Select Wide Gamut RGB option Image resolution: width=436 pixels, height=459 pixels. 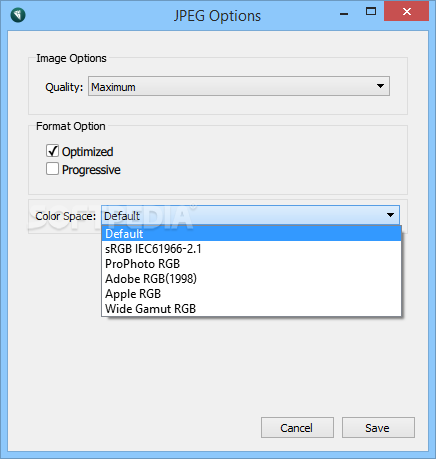coord(251,309)
